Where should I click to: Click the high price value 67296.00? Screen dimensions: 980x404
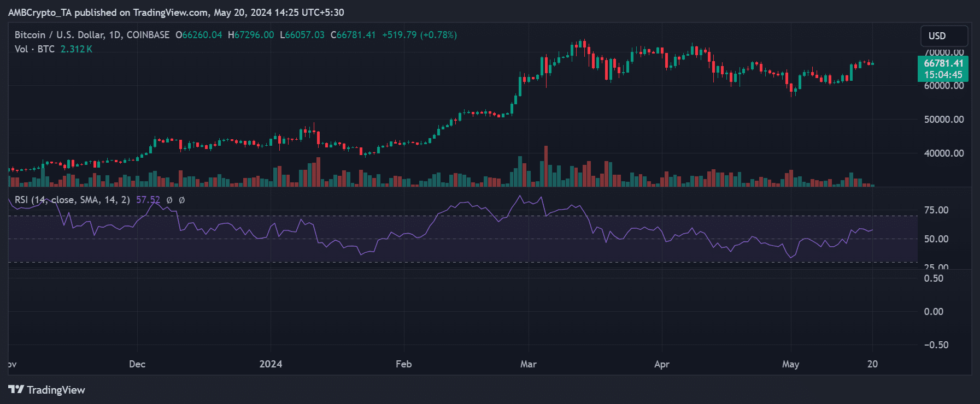(254, 35)
